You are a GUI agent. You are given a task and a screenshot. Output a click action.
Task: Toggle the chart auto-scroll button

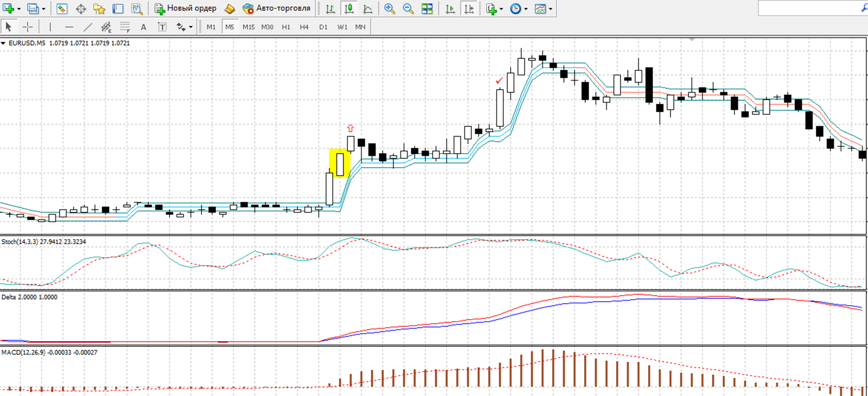(x=450, y=9)
